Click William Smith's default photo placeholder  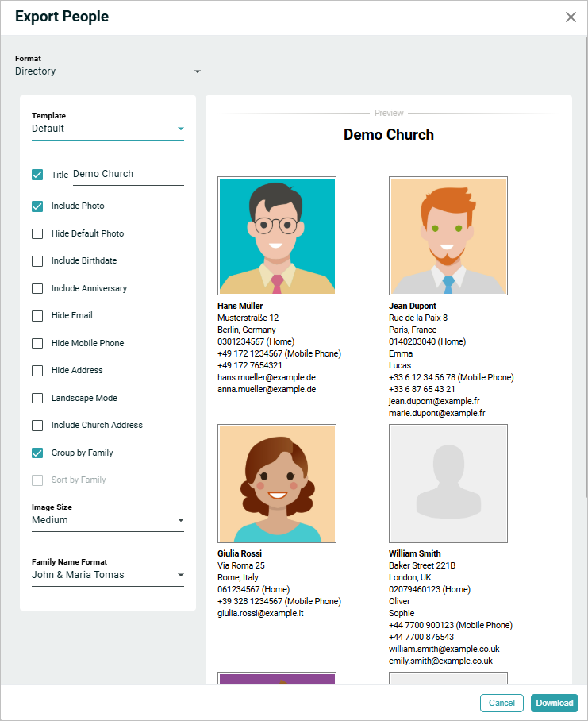[x=448, y=484]
